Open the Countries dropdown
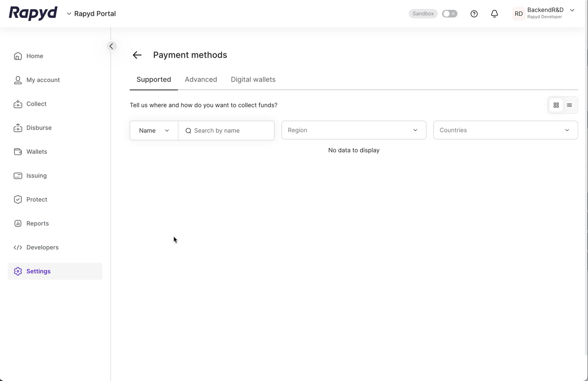The image size is (588, 381). (505, 130)
